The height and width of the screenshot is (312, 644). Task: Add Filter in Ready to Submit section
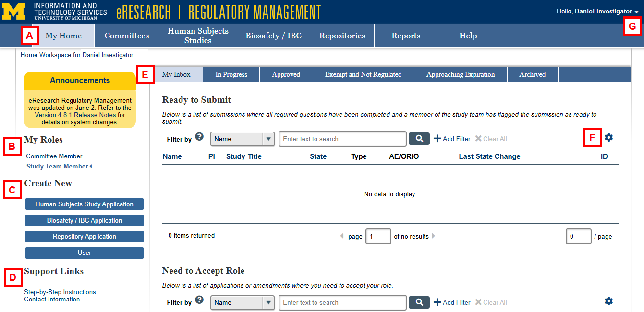coord(452,139)
